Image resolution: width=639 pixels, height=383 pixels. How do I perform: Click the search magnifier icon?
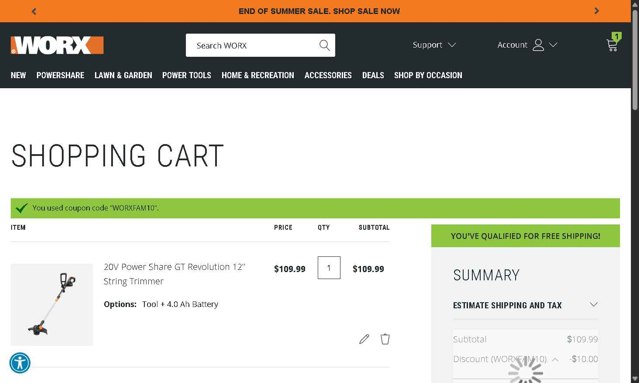pyautogui.click(x=324, y=45)
